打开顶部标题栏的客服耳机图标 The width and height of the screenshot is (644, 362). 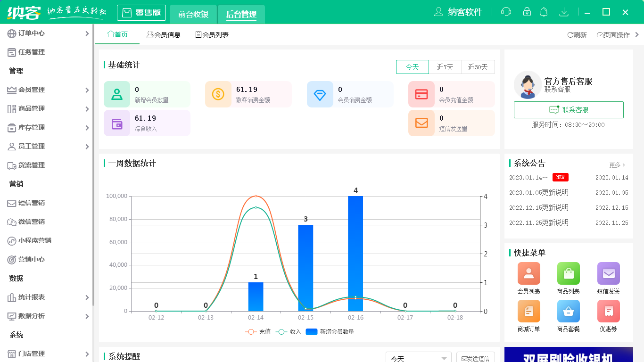506,12
